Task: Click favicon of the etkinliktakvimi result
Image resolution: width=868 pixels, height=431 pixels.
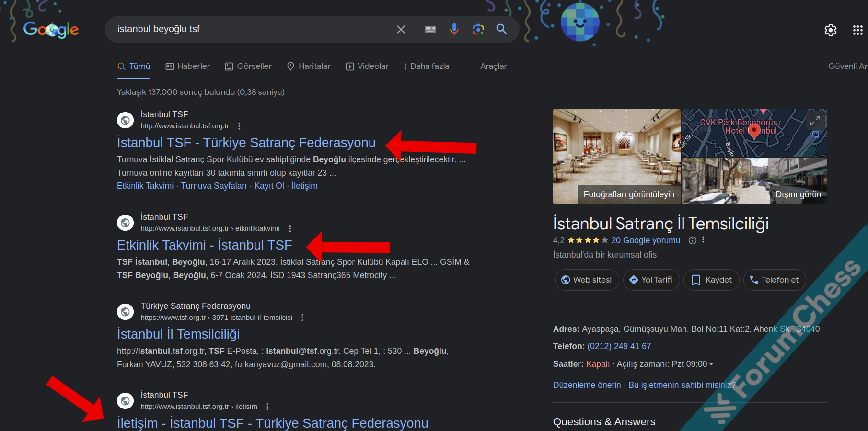Action: click(126, 222)
